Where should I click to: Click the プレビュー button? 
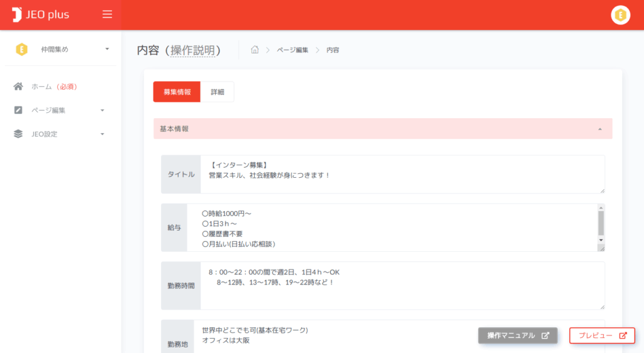coord(602,335)
